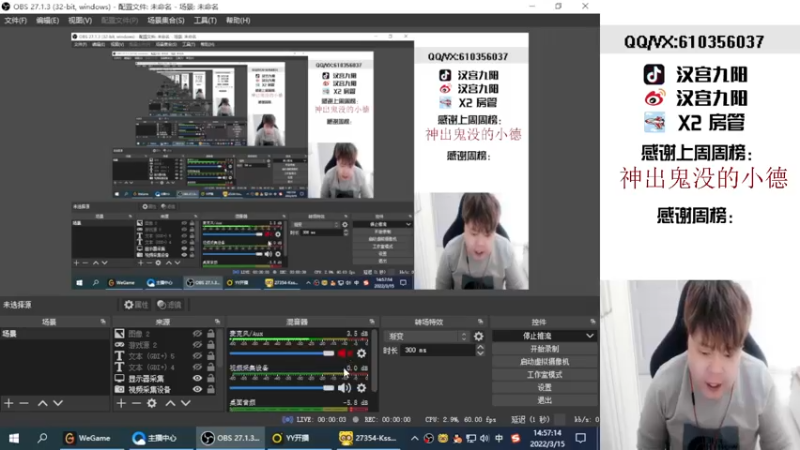Toggle lock on 视频采集设备 source
Screen dimensions: 800x450
(211, 389)
